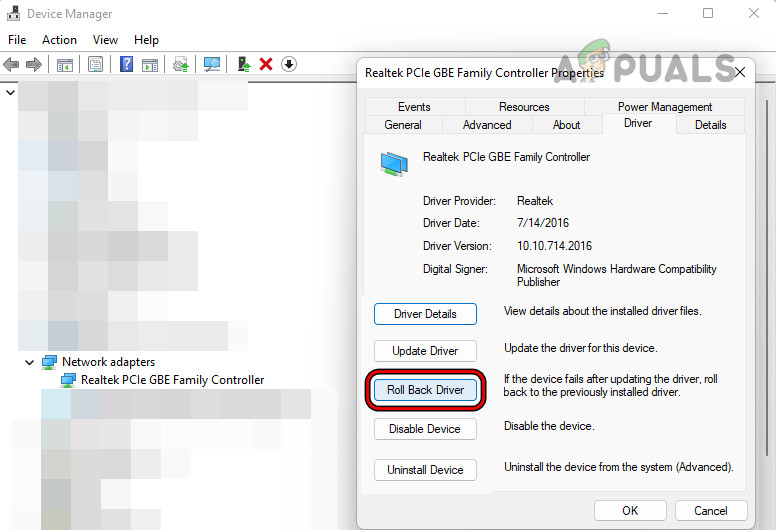Screen dimensions: 776x530
Task: Collapse the Network adapters category
Action: 29,363
